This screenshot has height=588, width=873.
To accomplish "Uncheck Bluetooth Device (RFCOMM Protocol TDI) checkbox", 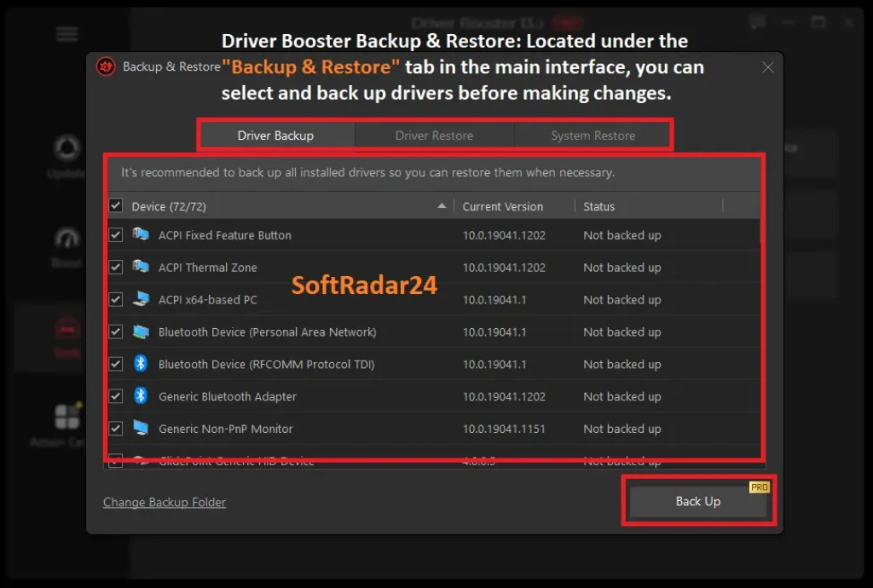I will (116, 364).
